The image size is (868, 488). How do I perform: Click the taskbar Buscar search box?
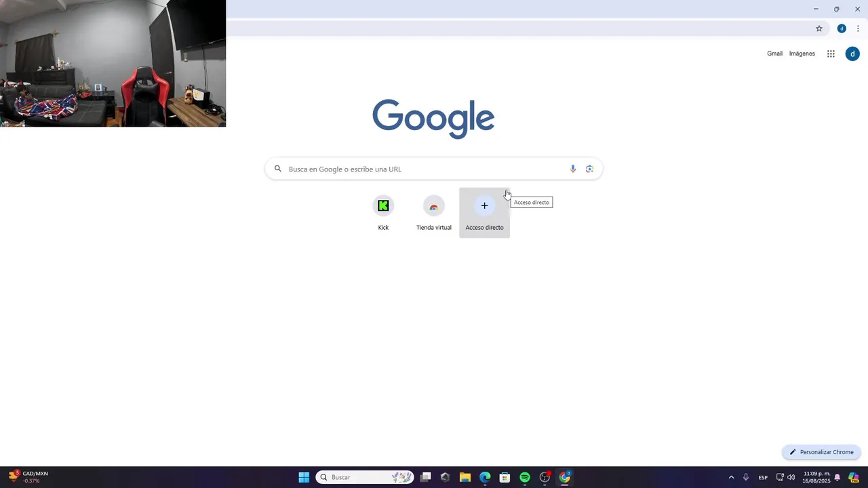365,477
